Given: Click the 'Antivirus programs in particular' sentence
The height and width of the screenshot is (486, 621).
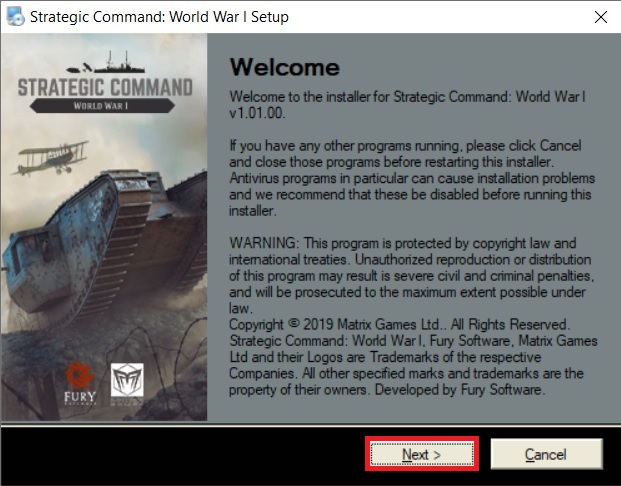Looking at the screenshot, I should coord(412,194).
